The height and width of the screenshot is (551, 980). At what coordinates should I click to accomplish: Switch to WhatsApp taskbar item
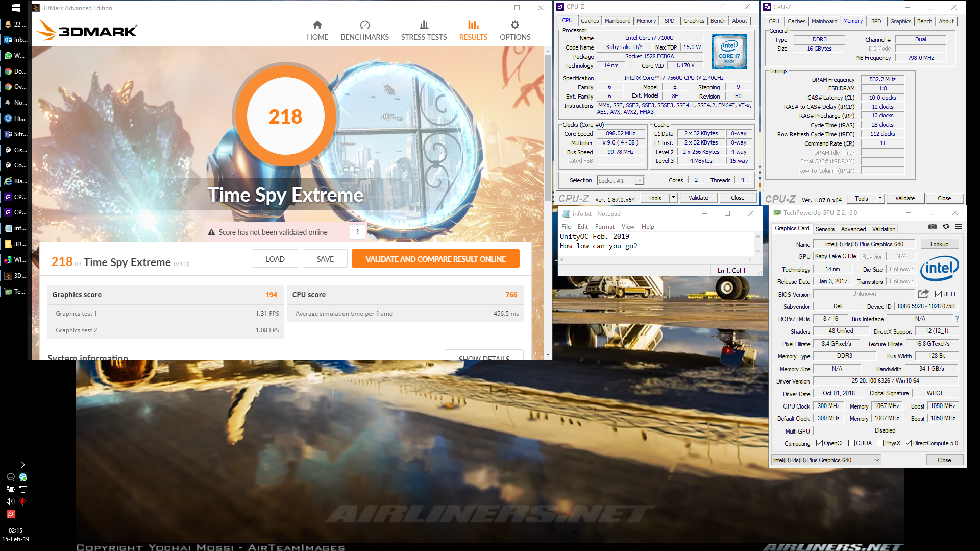(15, 55)
